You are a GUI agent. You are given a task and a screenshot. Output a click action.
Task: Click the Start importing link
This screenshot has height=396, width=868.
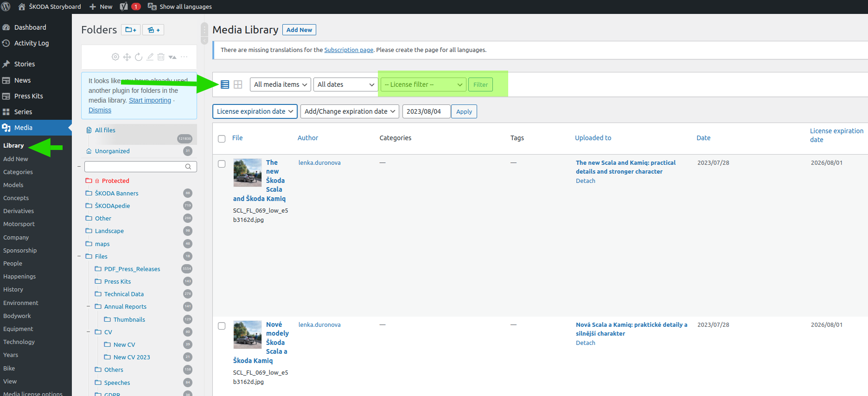coord(150,100)
